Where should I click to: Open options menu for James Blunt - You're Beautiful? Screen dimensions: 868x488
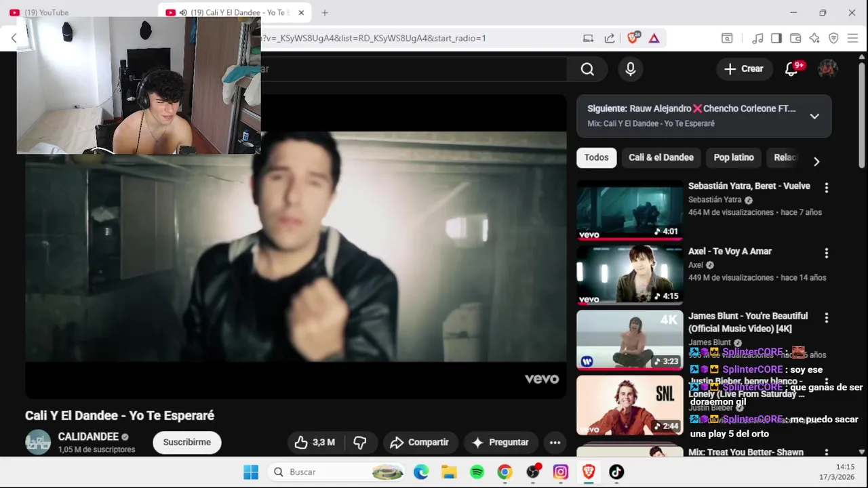[x=826, y=318]
